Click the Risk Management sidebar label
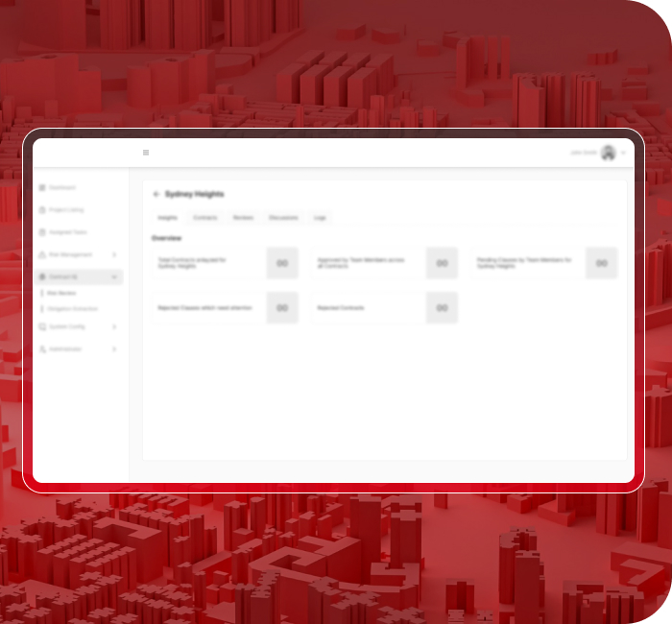The image size is (672, 624). tap(70, 254)
